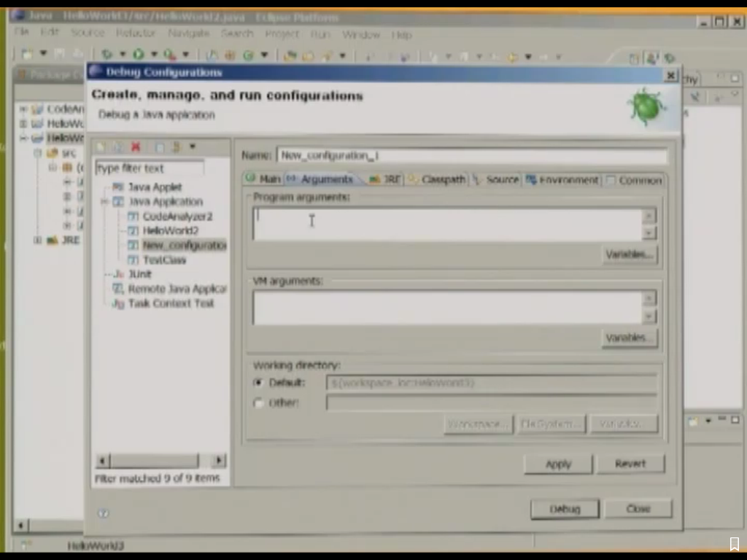Click Variables button under Program arguments
The width and height of the screenshot is (747, 560).
[630, 254]
